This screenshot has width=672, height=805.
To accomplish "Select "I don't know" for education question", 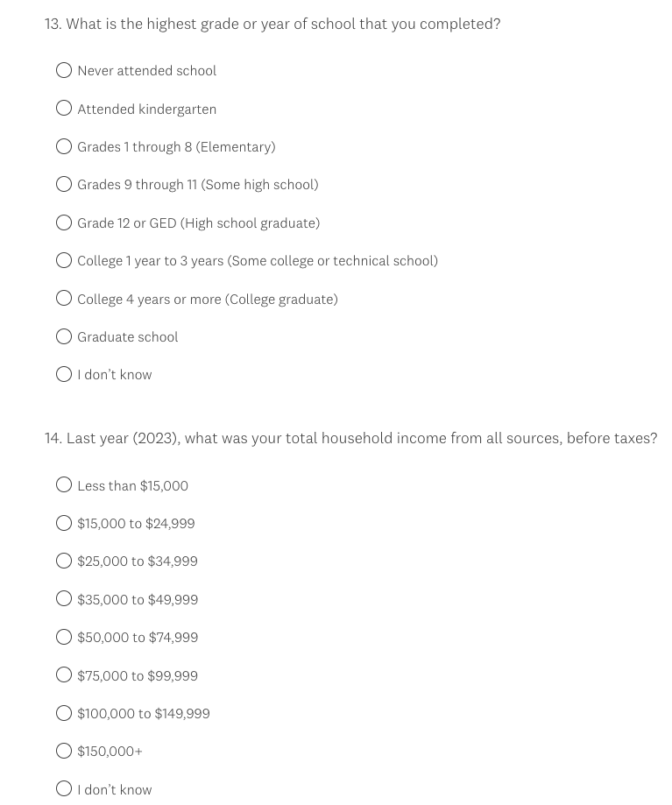I will [x=64, y=374].
